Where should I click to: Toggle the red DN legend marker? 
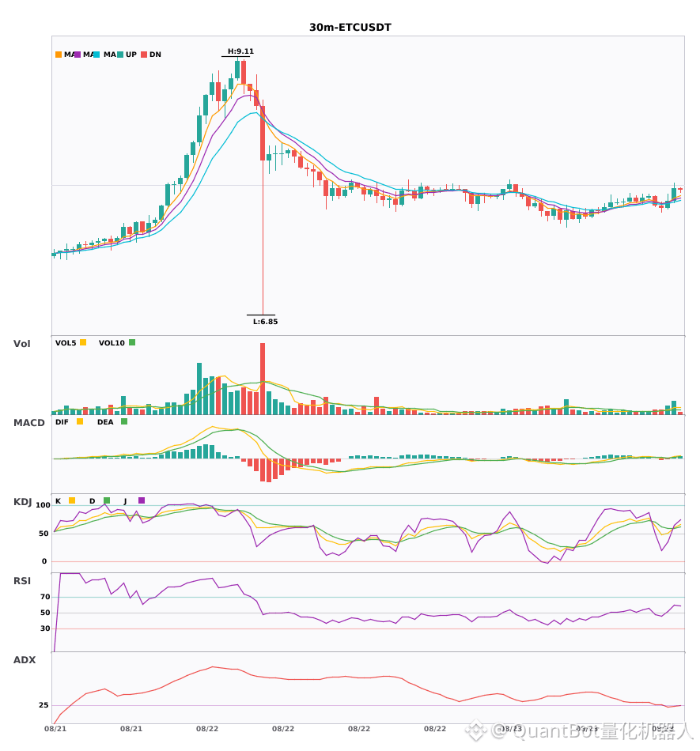click(x=144, y=55)
